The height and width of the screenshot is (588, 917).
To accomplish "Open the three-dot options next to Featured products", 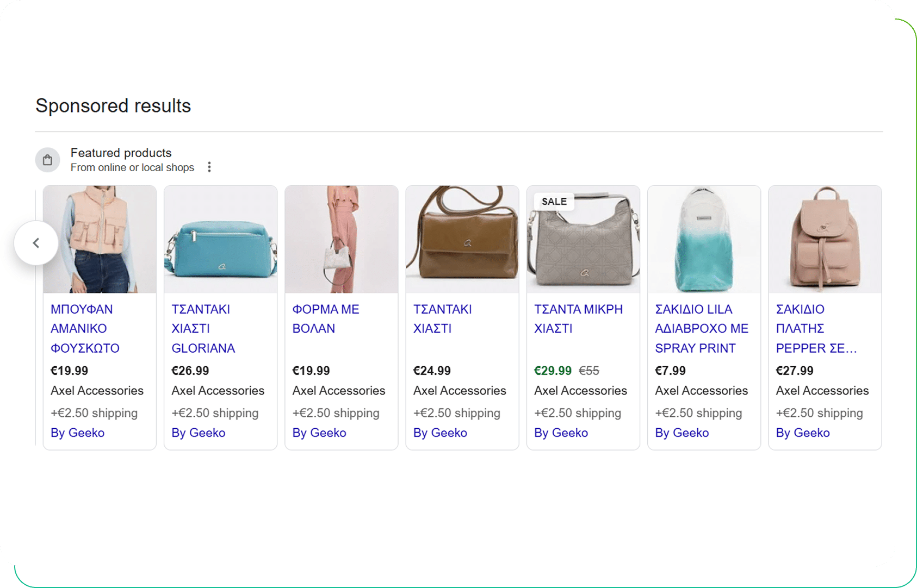I will click(x=209, y=167).
